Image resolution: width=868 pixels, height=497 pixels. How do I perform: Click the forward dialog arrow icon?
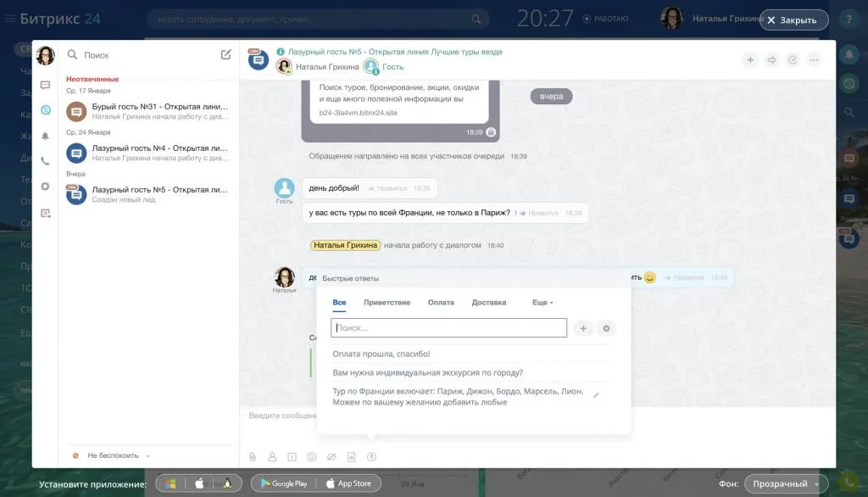click(x=771, y=60)
